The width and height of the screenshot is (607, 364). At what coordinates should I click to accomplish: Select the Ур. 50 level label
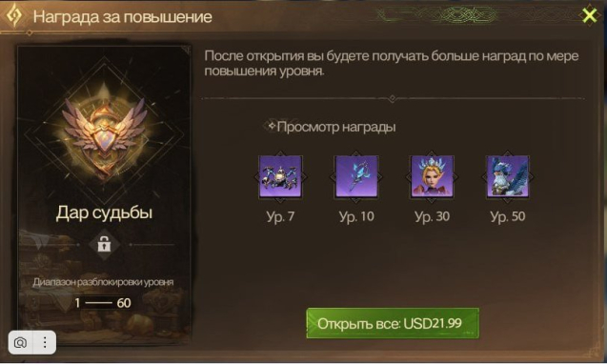(x=508, y=216)
